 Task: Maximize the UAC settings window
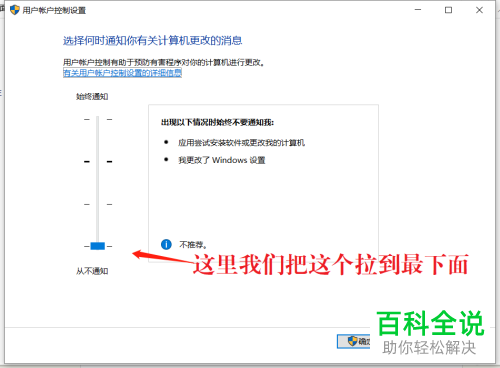coord(448,10)
